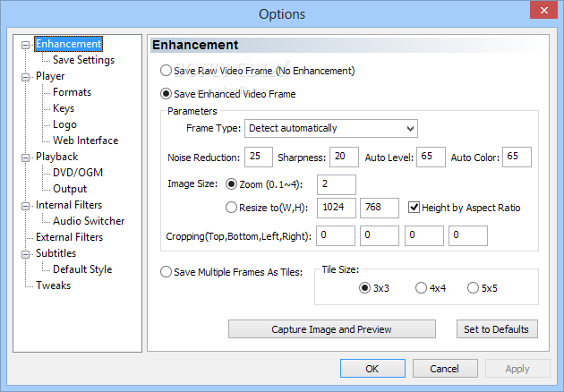Image resolution: width=564 pixels, height=392 pixels.
Task: Select the Resize to (W,H) option
Action: pyautogui.click(x=231, y=207)
